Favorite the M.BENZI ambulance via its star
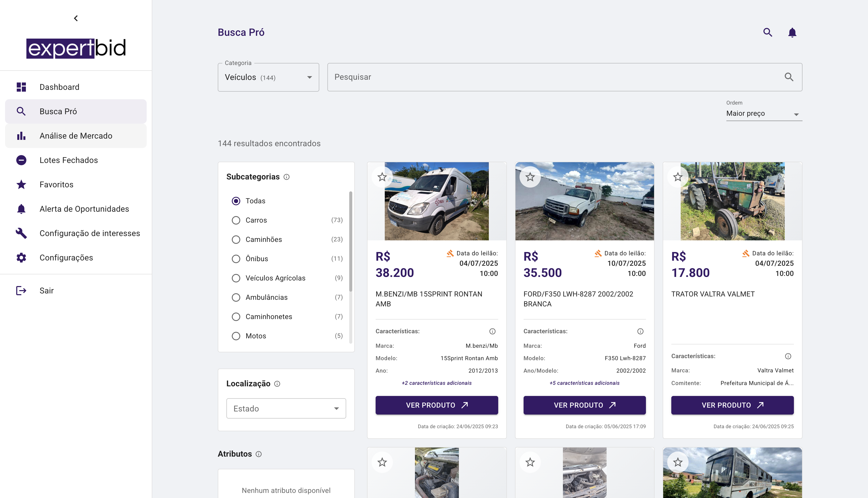This screenshot has width=868, height=498. pos(382,177)
